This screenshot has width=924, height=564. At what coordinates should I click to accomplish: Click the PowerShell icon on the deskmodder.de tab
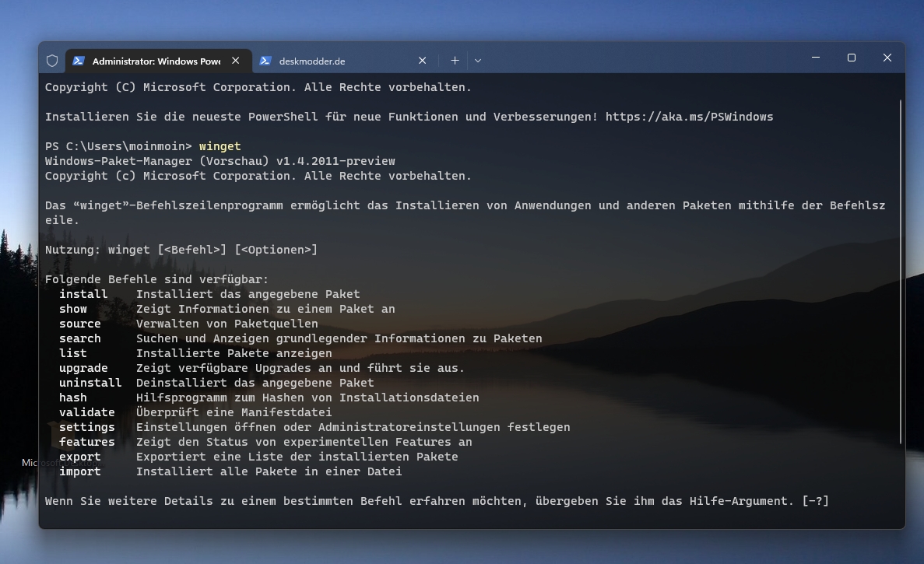(265, 61)
